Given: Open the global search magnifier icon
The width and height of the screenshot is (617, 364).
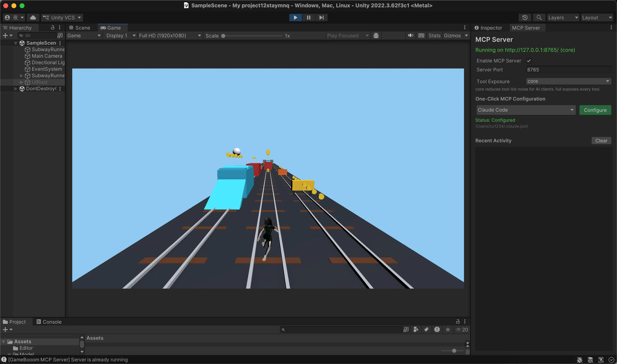Looking at the screenshot, I should [x=539, y=17].
